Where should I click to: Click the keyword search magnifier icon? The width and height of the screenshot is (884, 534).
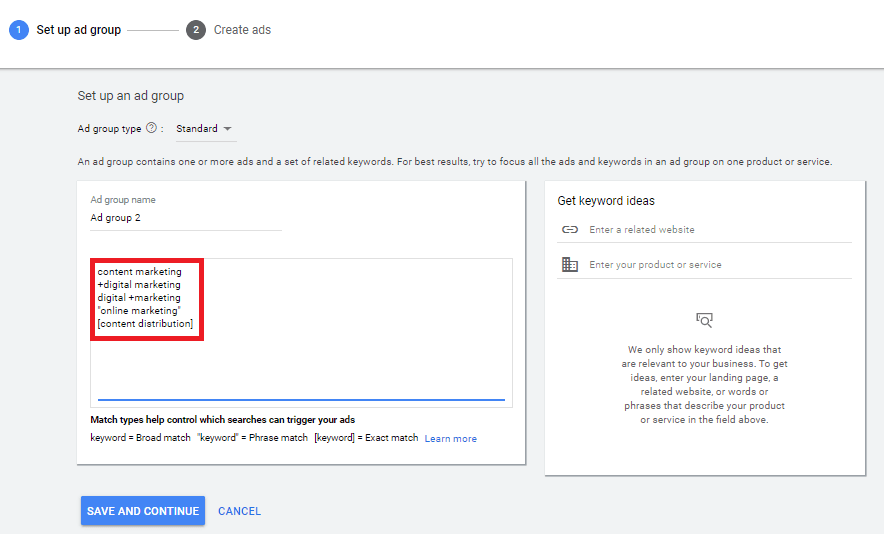(x=704, y=320)
